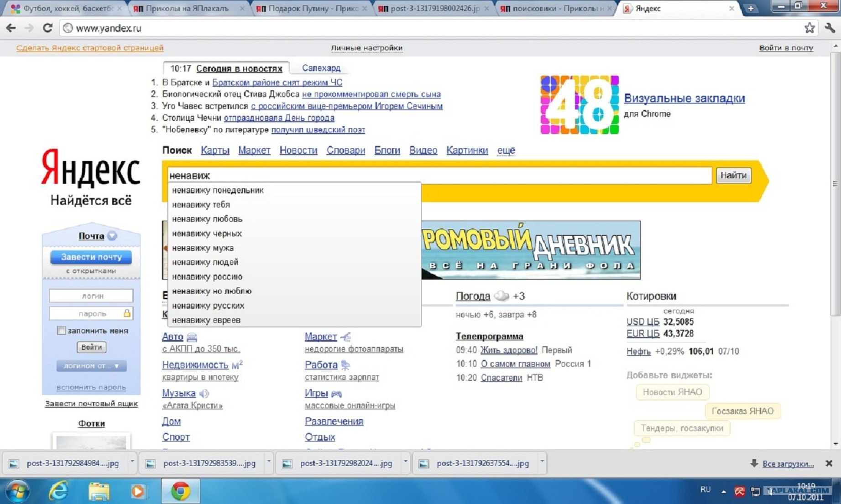The image size is (841, 504).
Task: Close the 'Подарок Путину' tab
Action: 365,8
